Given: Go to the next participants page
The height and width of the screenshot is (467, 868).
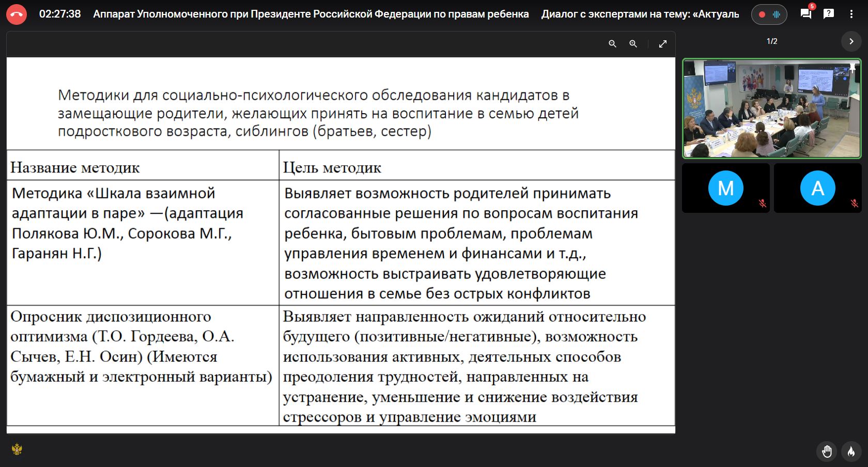Looking at the screenshot, I should click(851, 41).
